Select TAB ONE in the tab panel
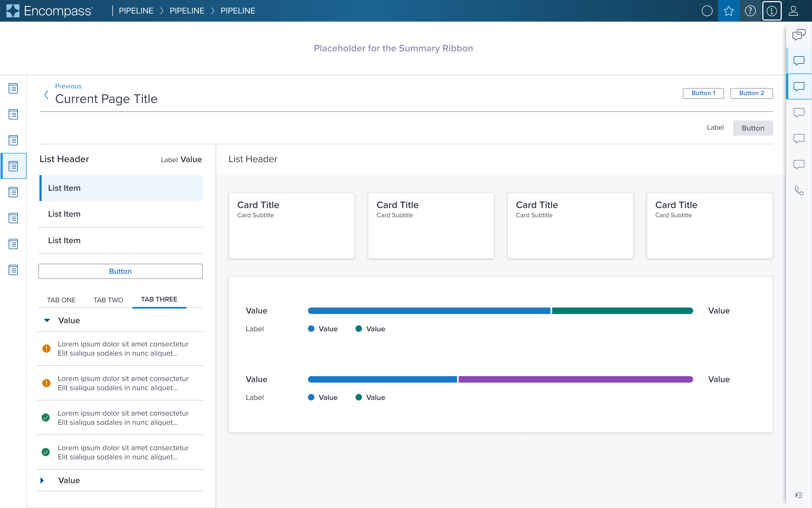812x508 pixels. (x=61, y=300)
